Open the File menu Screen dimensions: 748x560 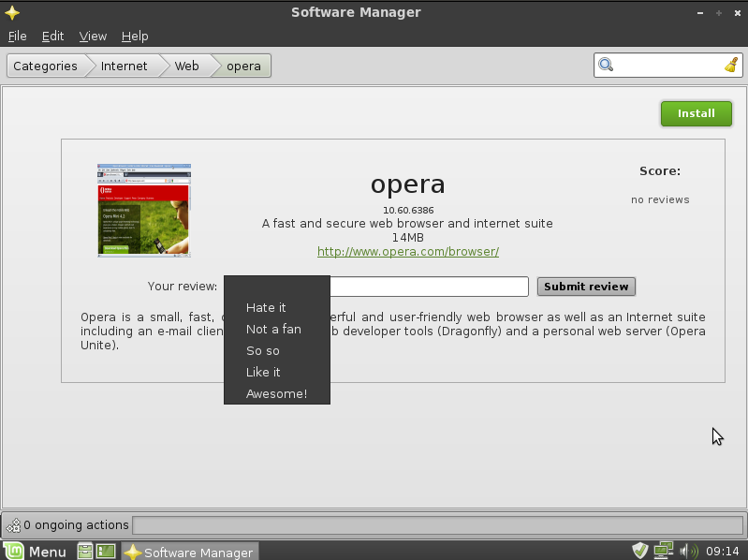[18, 37]
